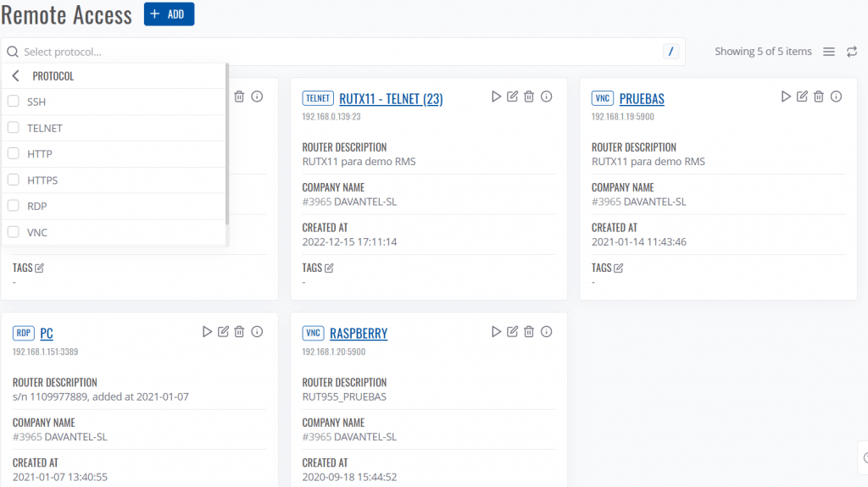Screen dimensions: 868x487
Task: Open the PC link
Action: (x=47, y=334)
